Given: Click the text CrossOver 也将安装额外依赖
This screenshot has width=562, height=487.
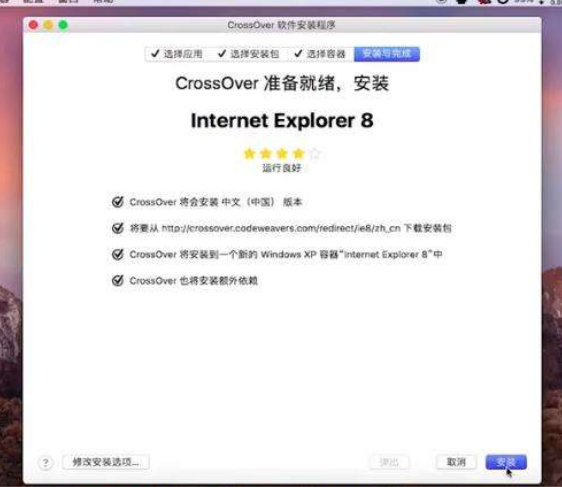Looking at the screenshot, I should tap(194, 281).
